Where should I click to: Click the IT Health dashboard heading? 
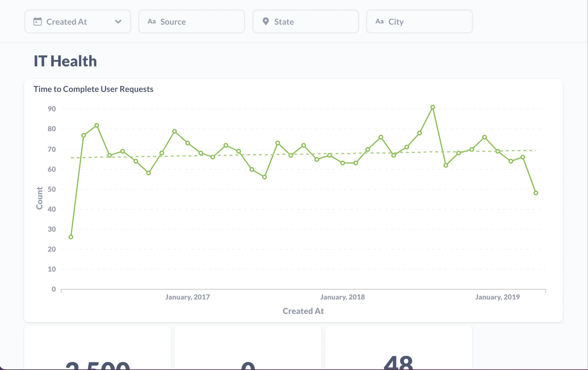[x=65, y=61]
